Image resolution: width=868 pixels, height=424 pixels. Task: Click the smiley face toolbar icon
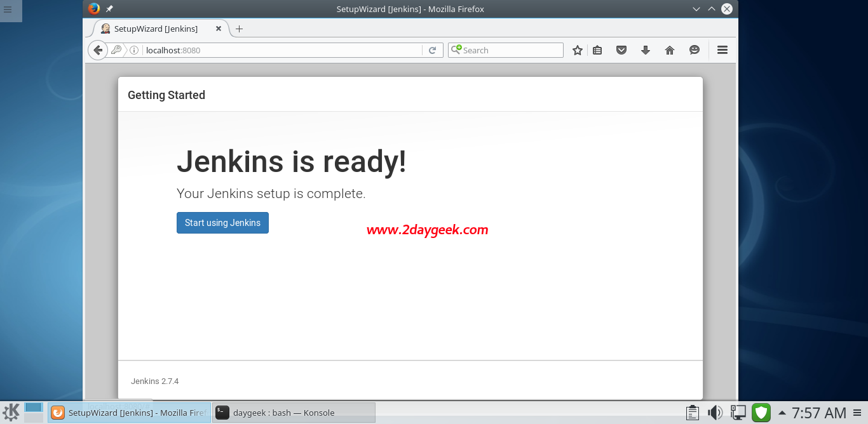click(x=695, y=50)
